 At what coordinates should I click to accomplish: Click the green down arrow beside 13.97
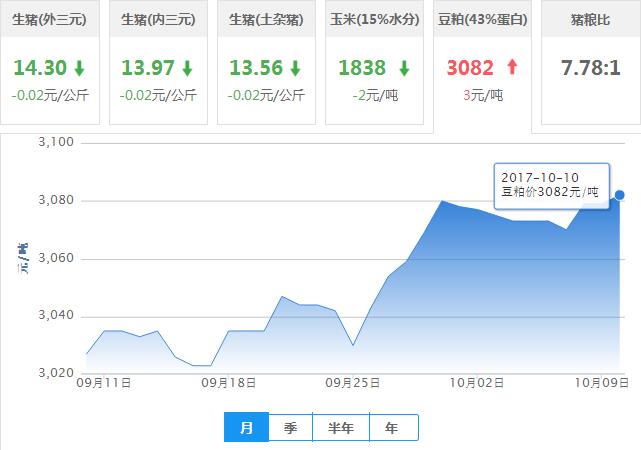(x=188, y=68)
